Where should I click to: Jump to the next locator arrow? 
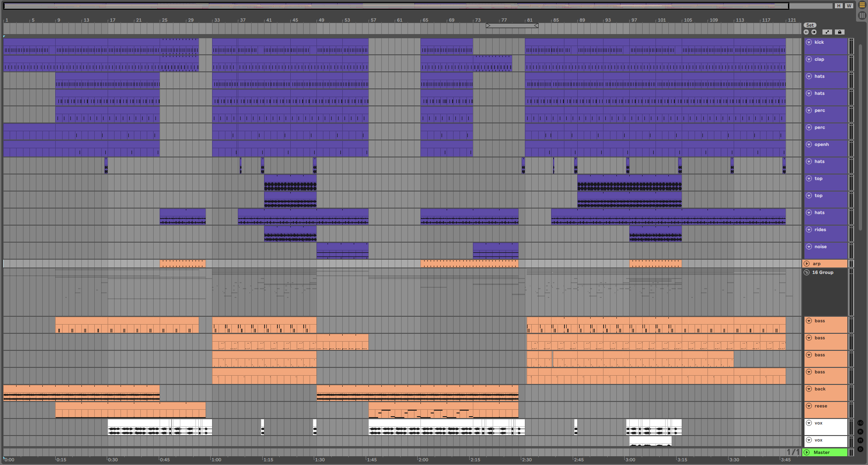(x=814, y=32)
